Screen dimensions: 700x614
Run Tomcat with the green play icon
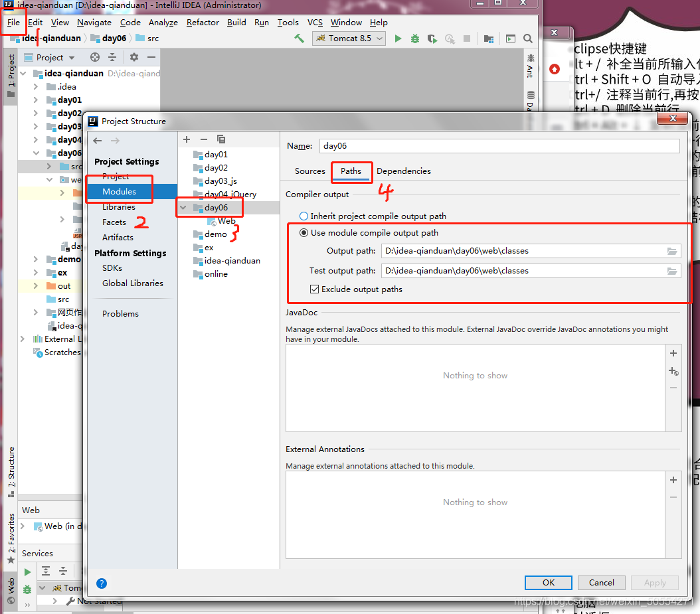pos(398,38)
